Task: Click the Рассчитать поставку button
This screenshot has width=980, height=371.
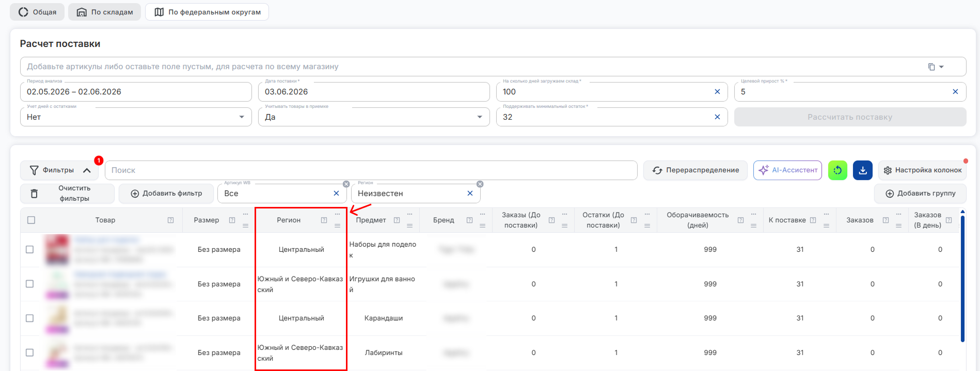Action: pos(850,117)
